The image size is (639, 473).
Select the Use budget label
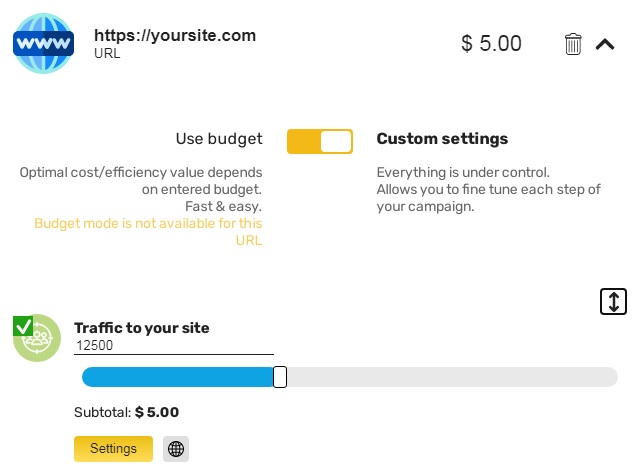tap(219, 139)
